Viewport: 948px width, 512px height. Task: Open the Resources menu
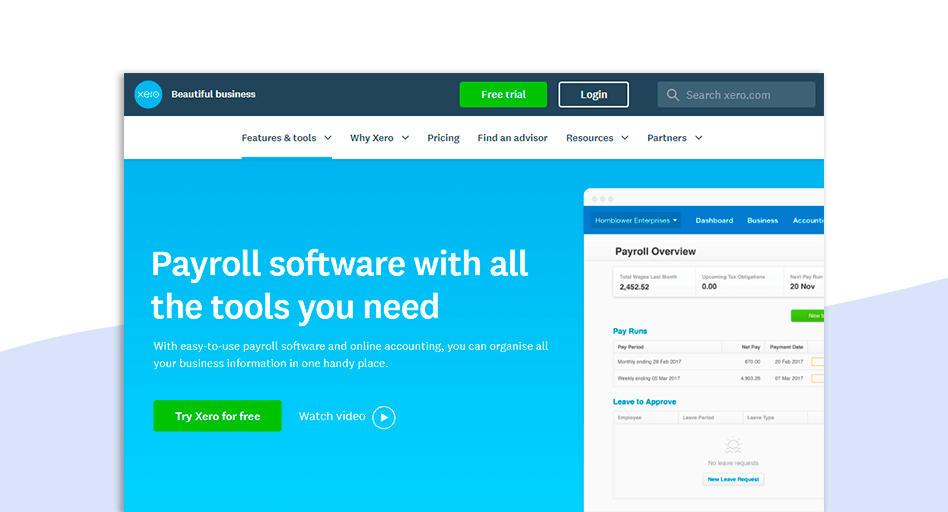pos(589,138)
